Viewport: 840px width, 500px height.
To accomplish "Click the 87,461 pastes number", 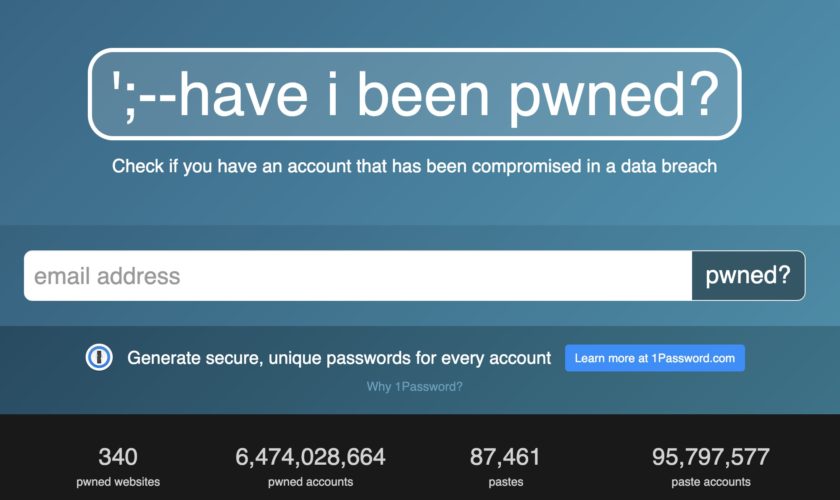I will (x=505, y=457).
